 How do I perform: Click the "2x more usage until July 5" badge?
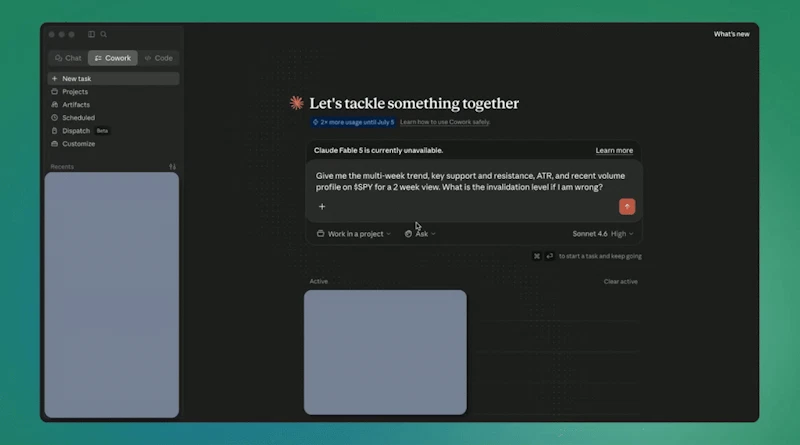(x=353, y=122)
